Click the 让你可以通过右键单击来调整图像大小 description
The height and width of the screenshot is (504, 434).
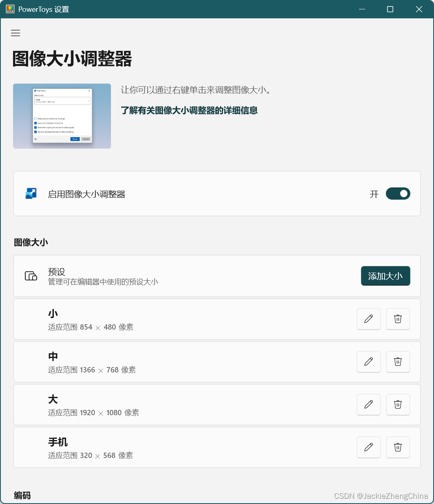tap(196, 90)
